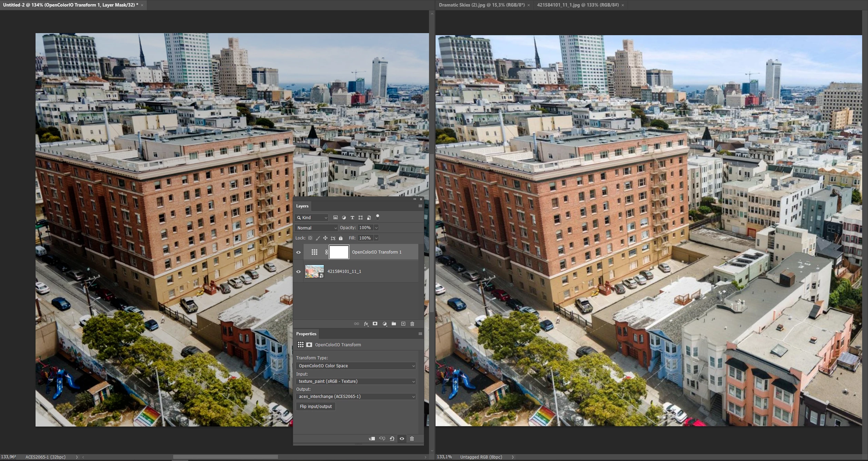Open the Normal blend mode dropdown

tap(316, 228)
